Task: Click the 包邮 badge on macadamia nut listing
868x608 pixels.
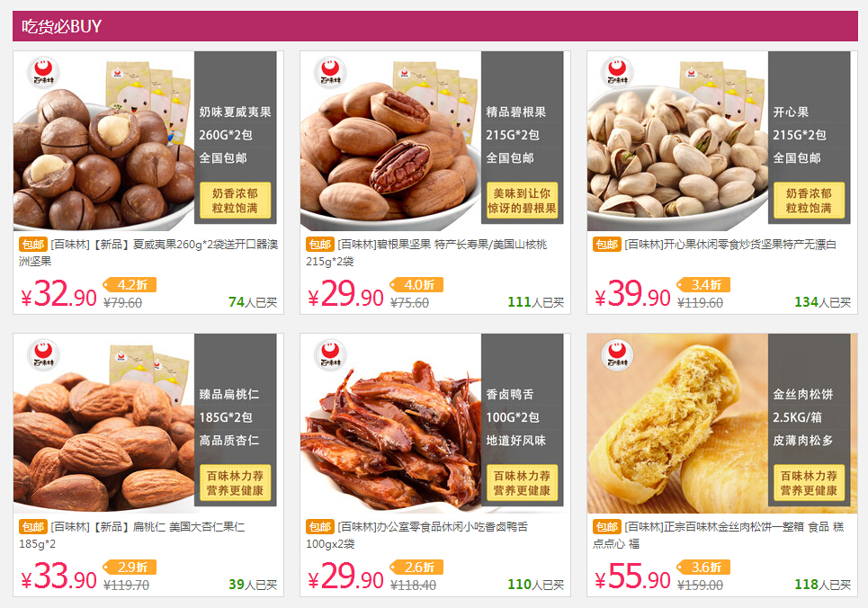Action: click(33, 245)
